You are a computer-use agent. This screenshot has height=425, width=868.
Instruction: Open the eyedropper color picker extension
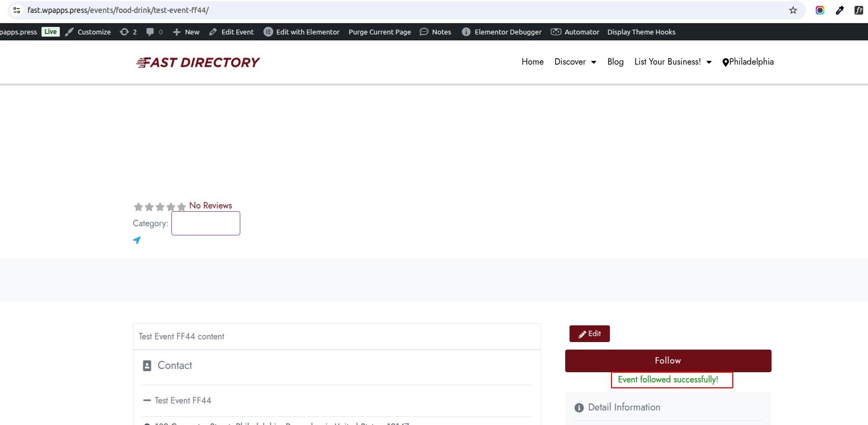(839, 10)
